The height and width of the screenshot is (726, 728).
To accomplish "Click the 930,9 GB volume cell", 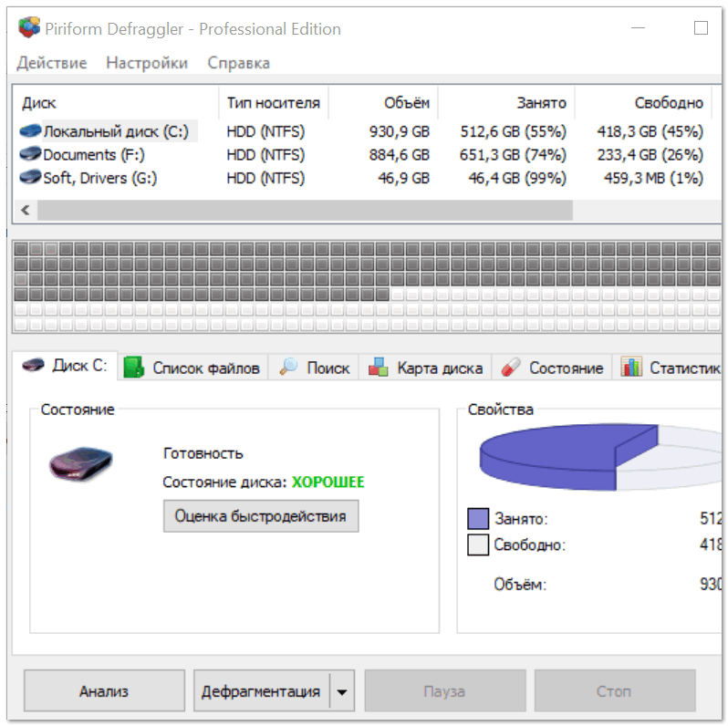I will point(400,131).
